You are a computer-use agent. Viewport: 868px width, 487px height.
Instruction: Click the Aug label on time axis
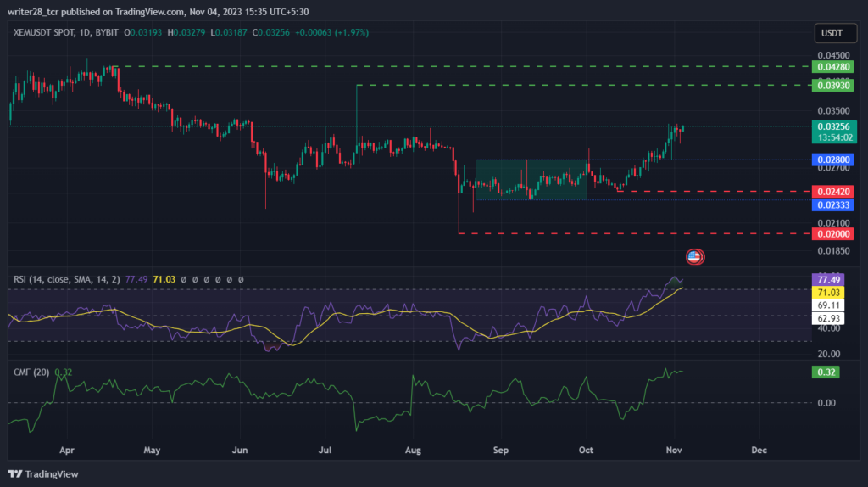[413, 450]
